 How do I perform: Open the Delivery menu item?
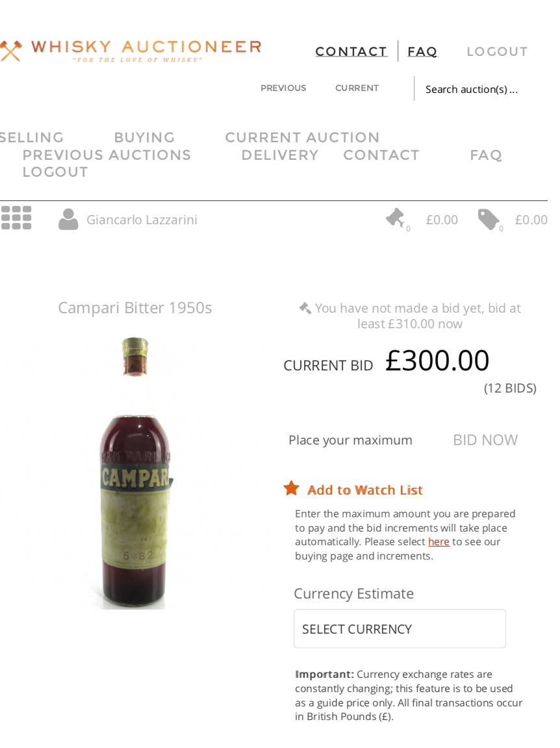point(280,155)
